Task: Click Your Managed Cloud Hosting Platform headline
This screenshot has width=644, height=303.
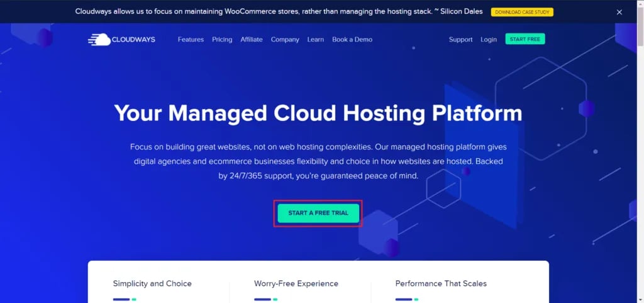Action: pyautogui.click(x=318, y=113)
